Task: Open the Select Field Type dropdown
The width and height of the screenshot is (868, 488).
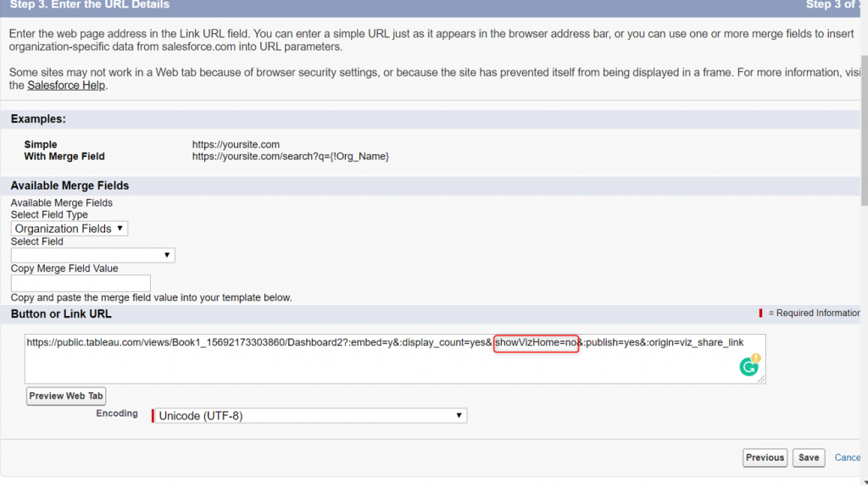Action: [x=70, y=229]
